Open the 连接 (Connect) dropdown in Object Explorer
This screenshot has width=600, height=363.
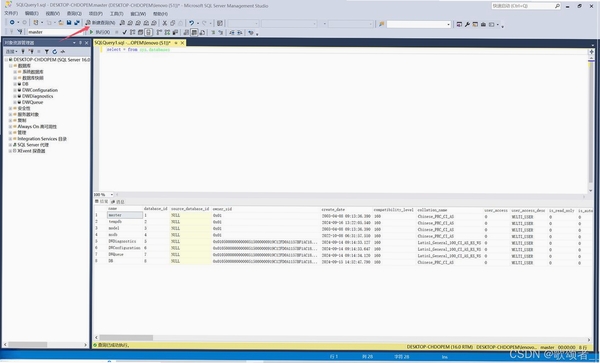click(11, 52)
